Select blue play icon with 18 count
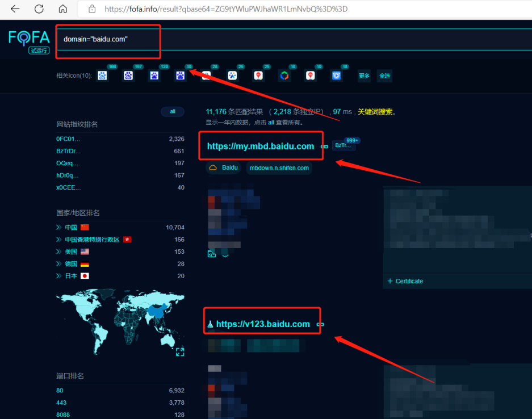The width and height of the screenshot is (532, 419). click(336, 76)
